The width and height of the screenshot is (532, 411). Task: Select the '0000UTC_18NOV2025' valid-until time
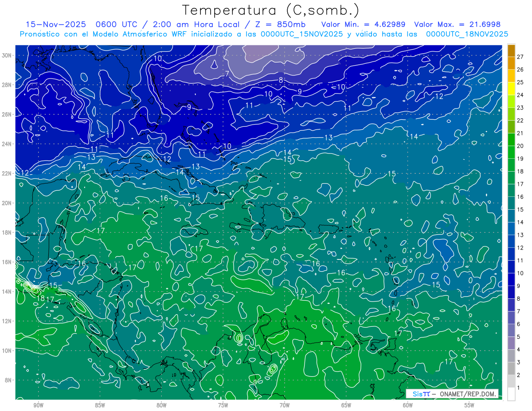tap(467, 34)
